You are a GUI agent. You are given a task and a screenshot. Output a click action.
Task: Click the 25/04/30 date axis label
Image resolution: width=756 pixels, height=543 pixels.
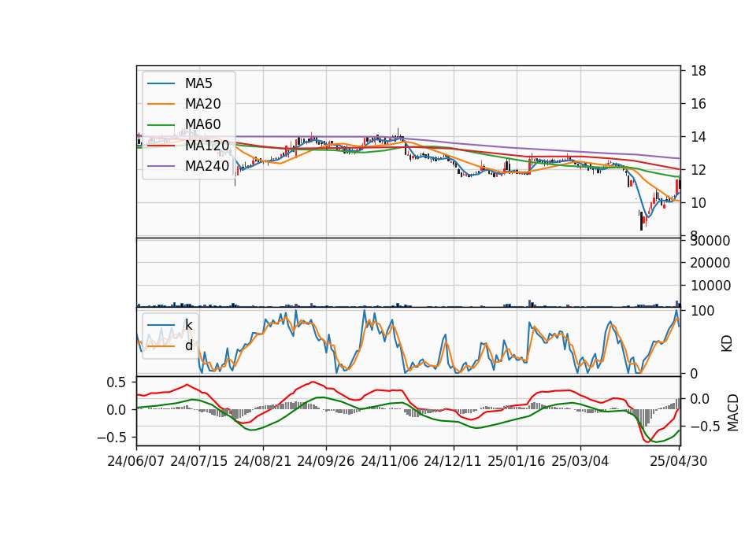(678, 461)
